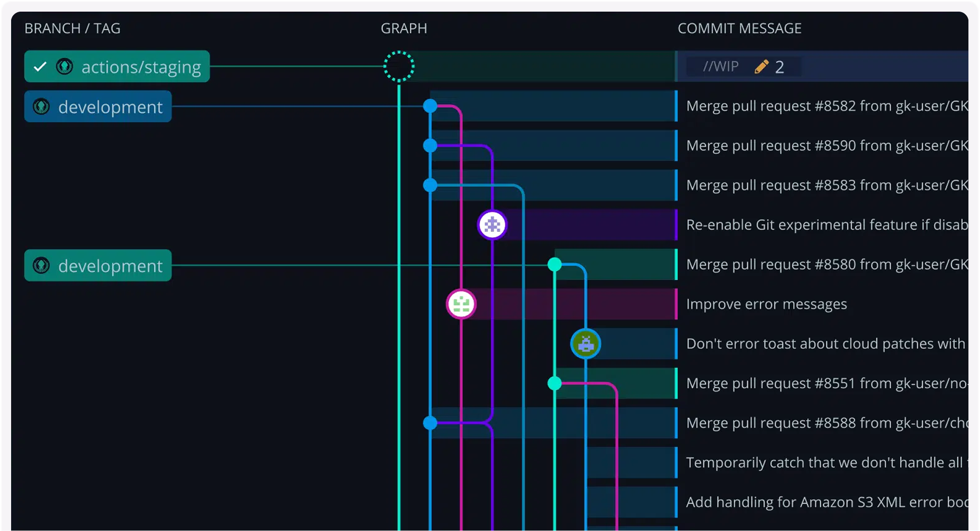Open commit 'Add handling for Amazon S3 XML'
This screenshot has width=980, height=531.
pos(827,502)
